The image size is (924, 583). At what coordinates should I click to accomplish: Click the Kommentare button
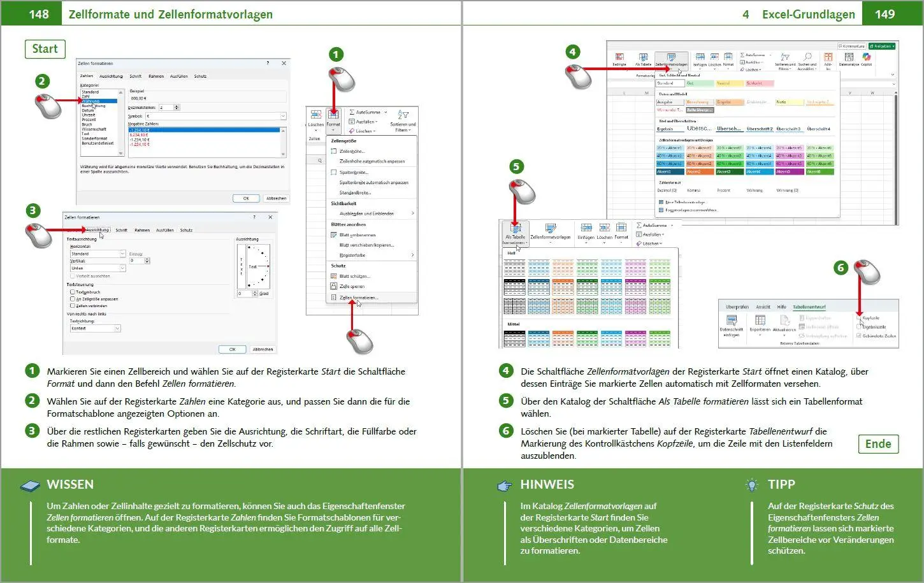click(x=852, y=46)
